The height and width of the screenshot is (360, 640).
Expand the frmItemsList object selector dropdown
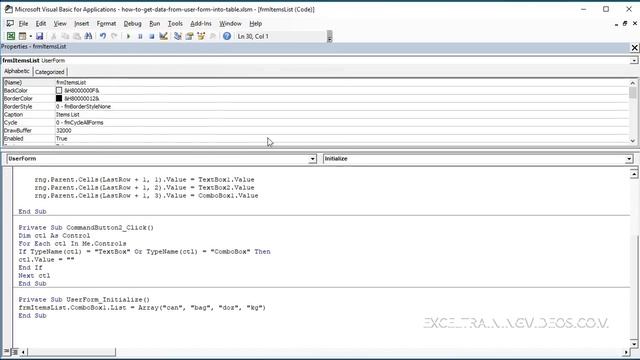click(x=634, y=60)
